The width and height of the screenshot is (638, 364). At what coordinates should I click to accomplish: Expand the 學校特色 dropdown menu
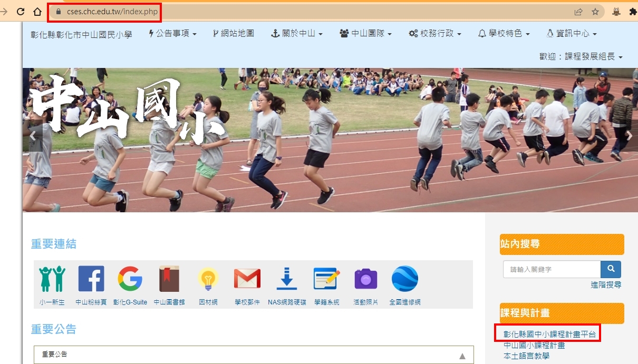pyautogui.click(x=504, y=34)
